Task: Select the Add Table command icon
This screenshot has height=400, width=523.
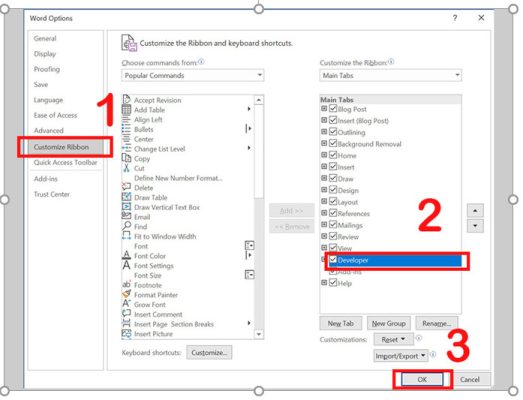Action: 126,109
